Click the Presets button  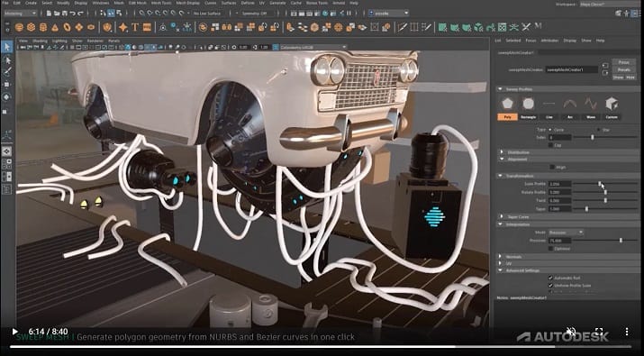623,69
